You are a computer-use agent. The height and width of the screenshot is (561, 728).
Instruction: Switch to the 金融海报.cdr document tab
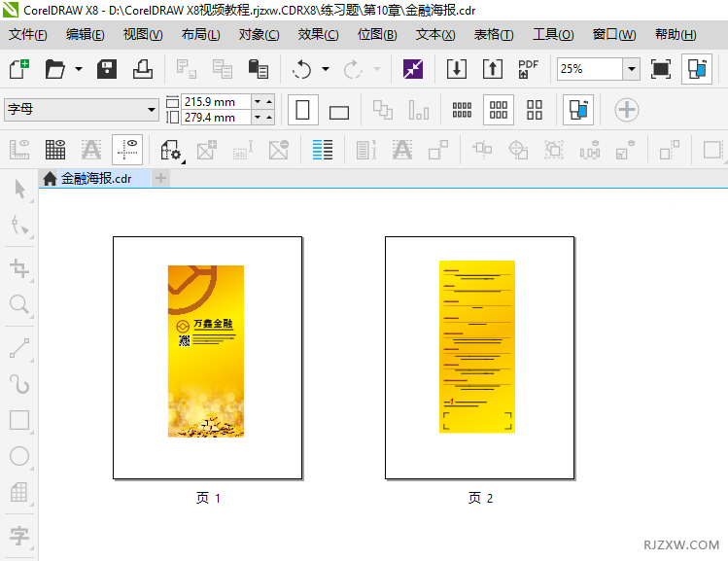point(95,178)
